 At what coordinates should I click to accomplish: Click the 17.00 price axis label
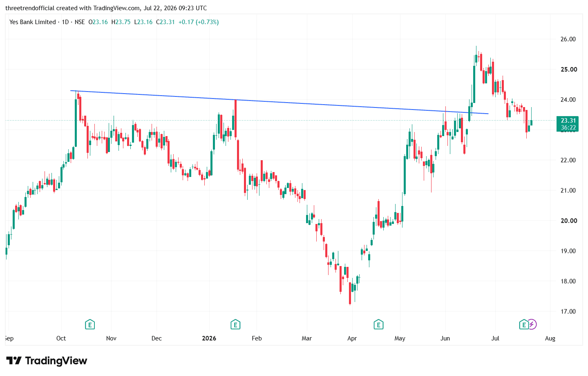[568, 311]
